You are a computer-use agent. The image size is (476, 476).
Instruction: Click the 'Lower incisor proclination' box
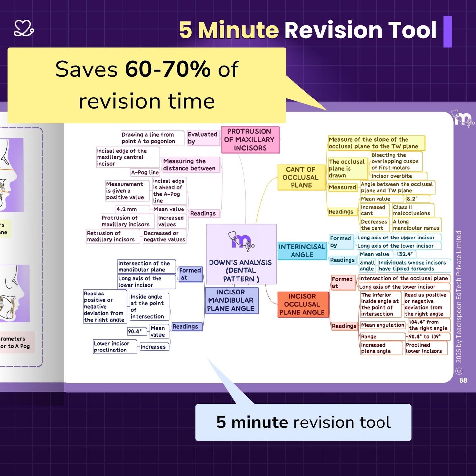[114, 347]
